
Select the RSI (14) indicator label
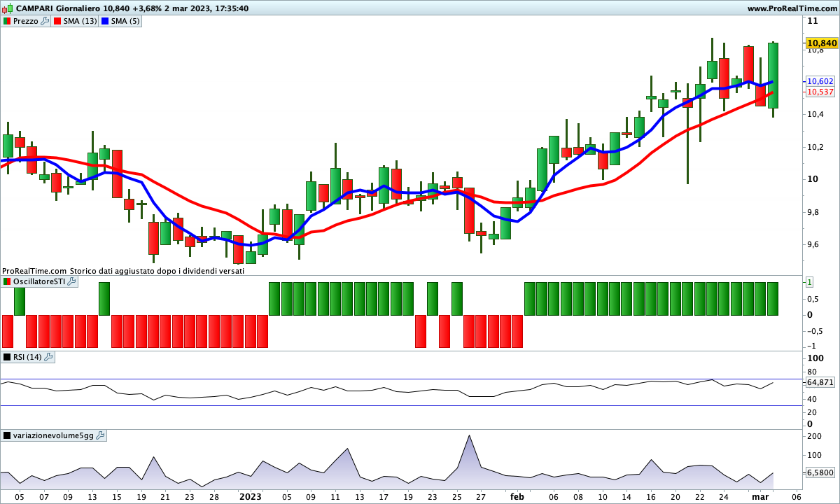coord(28,357)
